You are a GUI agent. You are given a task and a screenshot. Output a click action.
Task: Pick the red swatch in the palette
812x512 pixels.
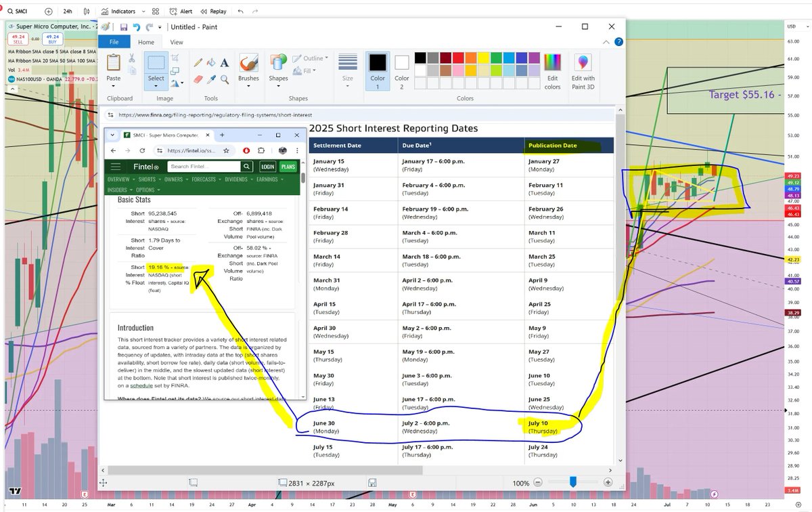pyautogui.click(x=459, y=58)
